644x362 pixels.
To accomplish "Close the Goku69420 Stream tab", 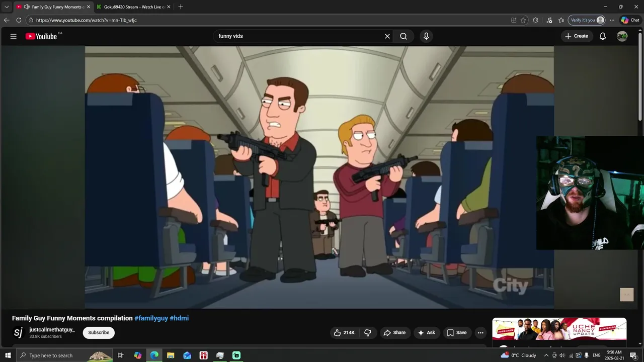I will 169,7.
